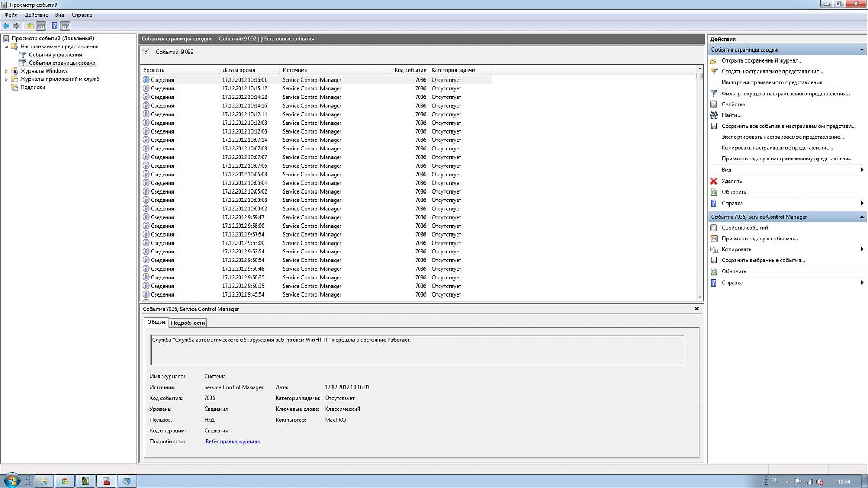Expand the Журналы приложений и служб node
Screen dimensions: 868x488
point(7,79)
